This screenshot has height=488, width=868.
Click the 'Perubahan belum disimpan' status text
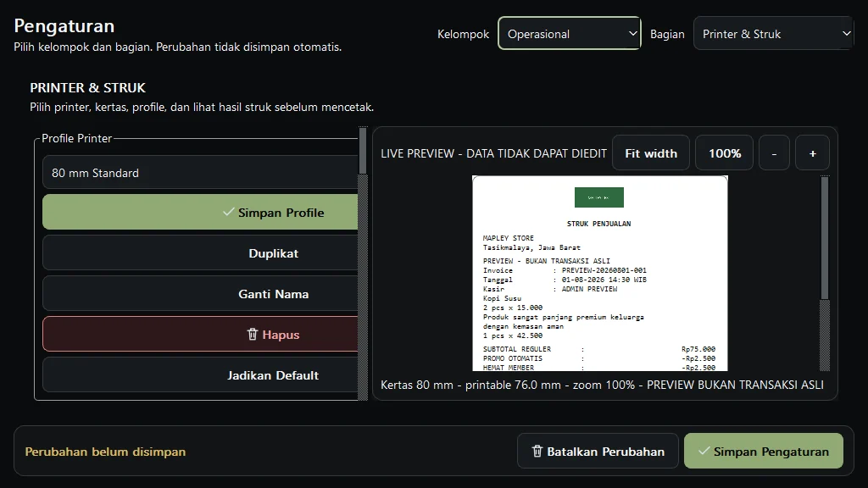click(x=105, y=452)
